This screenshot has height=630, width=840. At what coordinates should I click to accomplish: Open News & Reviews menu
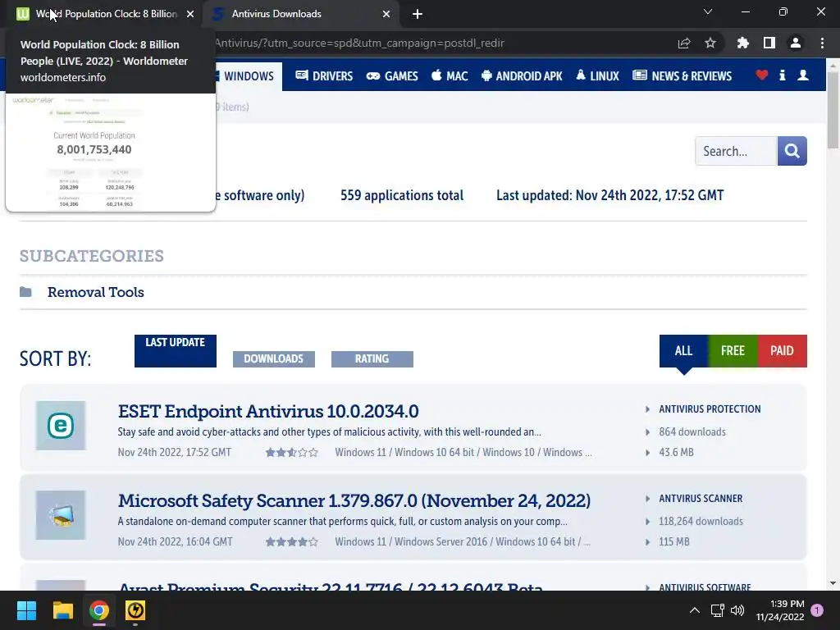click(682, 76)
